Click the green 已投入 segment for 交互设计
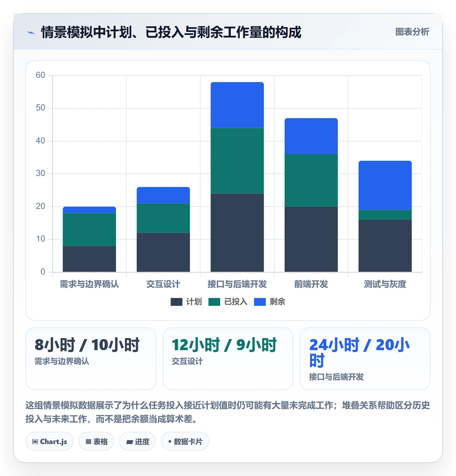Image resolution: width=456 pixels, height=476 pixels. (163, 218)
